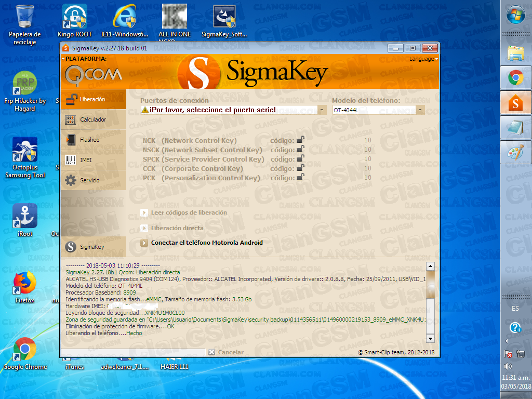This screenshot has width=532, height=399.
Task: Select the Google Chrome desktop icon
Action: (x=25, y=353)
